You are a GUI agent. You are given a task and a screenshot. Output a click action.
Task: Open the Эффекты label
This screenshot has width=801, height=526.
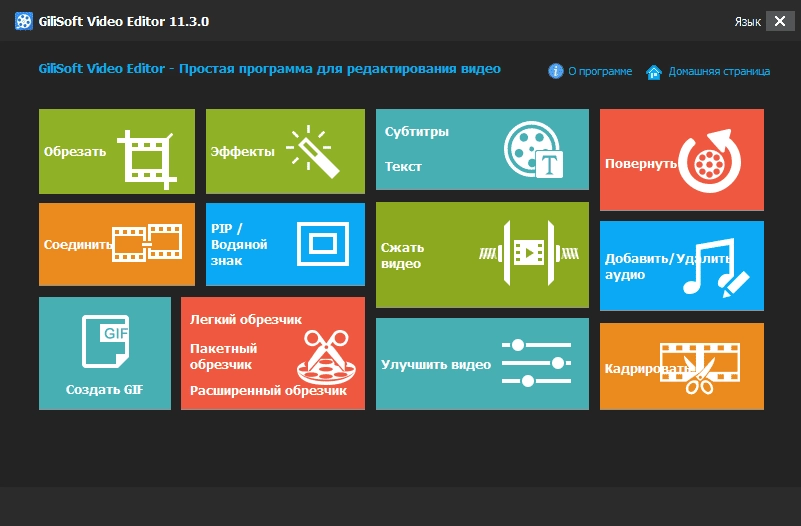(x=243, y=152)
